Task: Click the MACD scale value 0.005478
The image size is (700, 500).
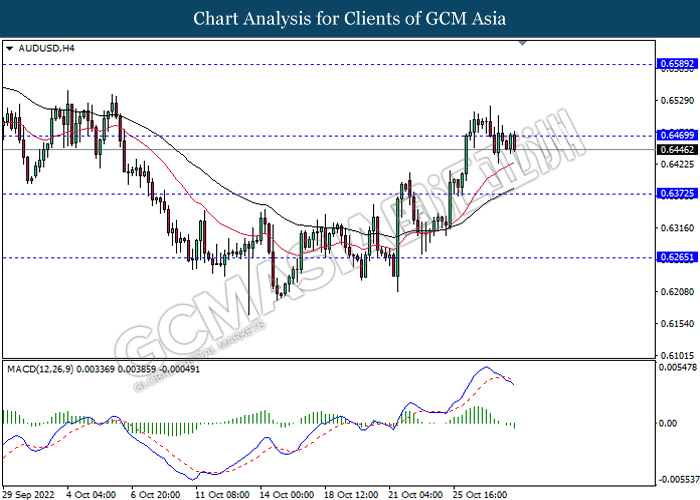Action: click(678, 367)
